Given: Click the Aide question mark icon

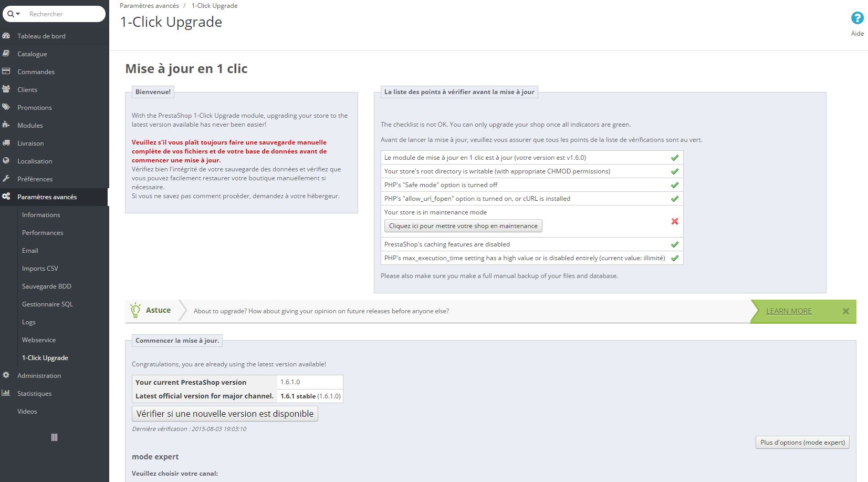Looking at the screenshot, I should [857, 18].
